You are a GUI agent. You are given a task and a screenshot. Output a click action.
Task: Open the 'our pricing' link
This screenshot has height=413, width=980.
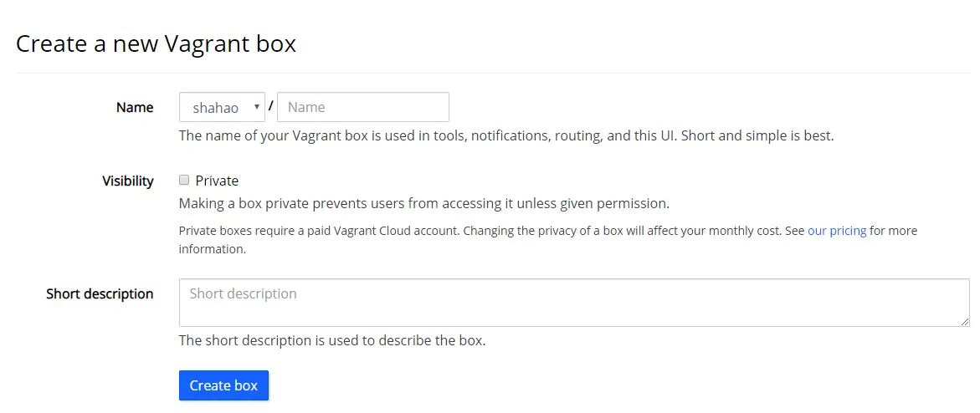[x=837, y=231]
